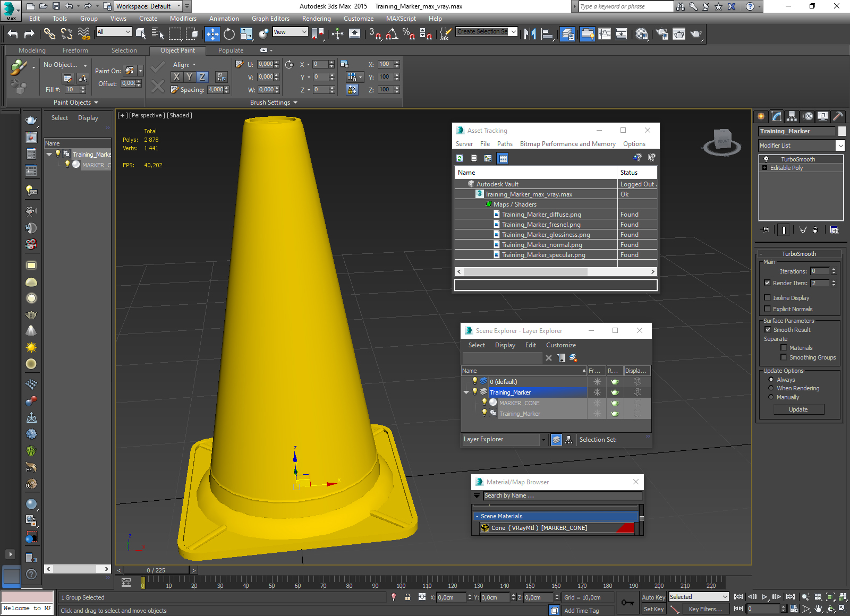The height and width of the screenshot is (616, 850).
Task: Check Separate by Materials checkbox
Action: pyautogui.click(x=784, y=348)
